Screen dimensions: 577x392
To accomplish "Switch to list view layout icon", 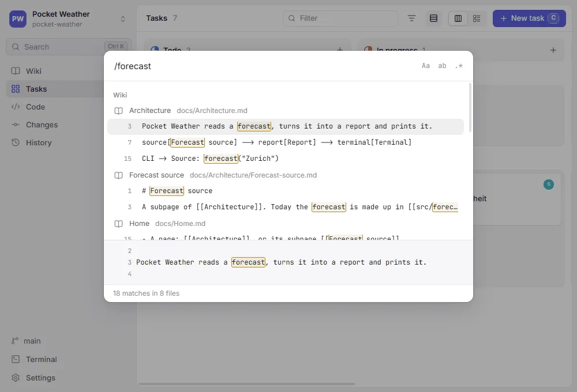I will [433, 18].
